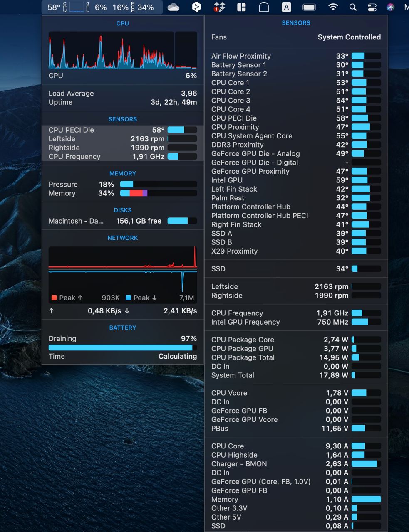Select the Air Flow Proximity sensor row
Viewport: 409px width, 532px height.
pyautogui.click(x=296, y=56)
